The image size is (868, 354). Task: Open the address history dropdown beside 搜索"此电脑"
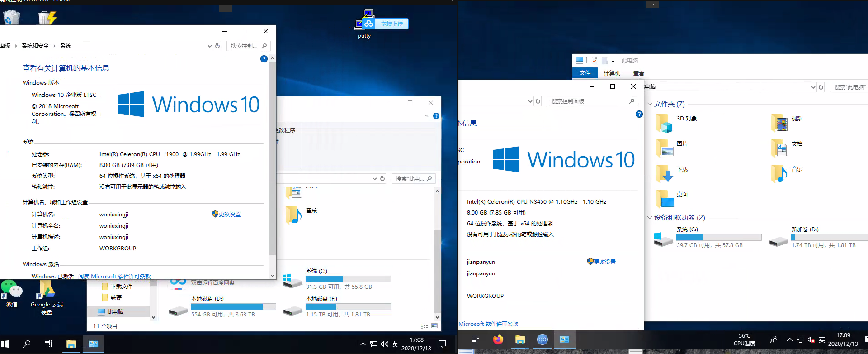click(x=813, y=87)
